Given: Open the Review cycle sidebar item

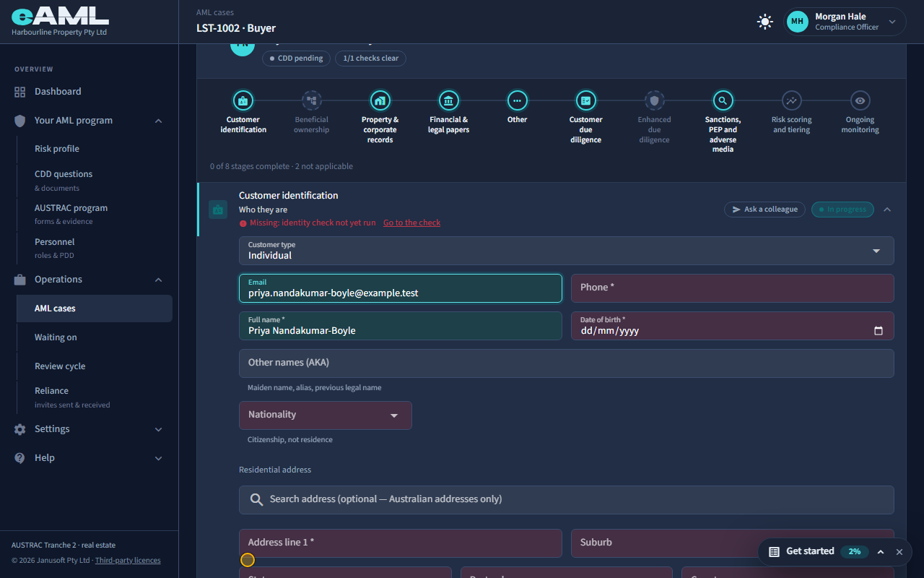Looking at the screenshot, I should (x=95, y=366).
